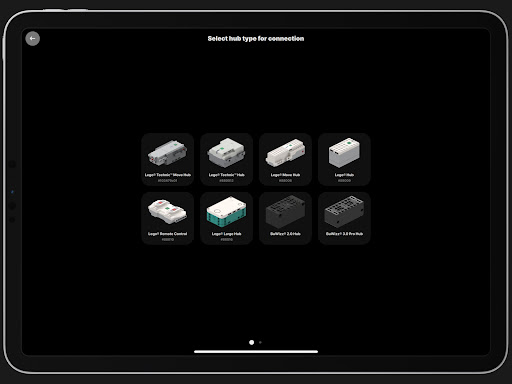This screenshot has height=384, width=512.
Task: Choose the Lego Remote Control card
Action: point(168,218)
